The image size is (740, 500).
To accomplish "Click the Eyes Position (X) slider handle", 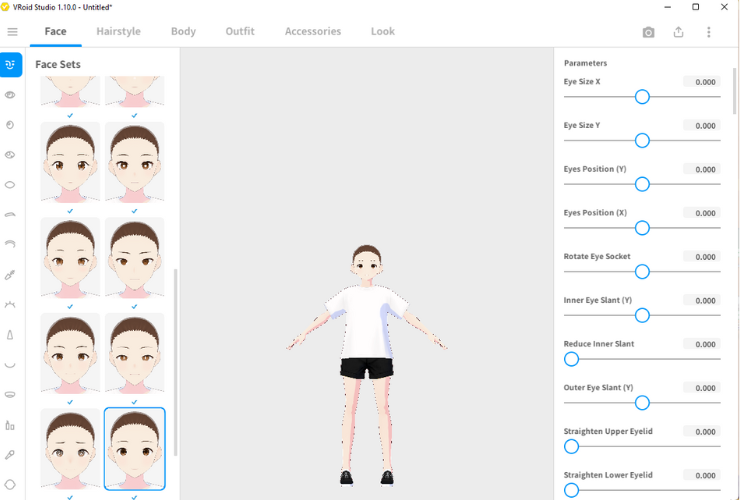I will pyautogui.click(x=642, y=228).
